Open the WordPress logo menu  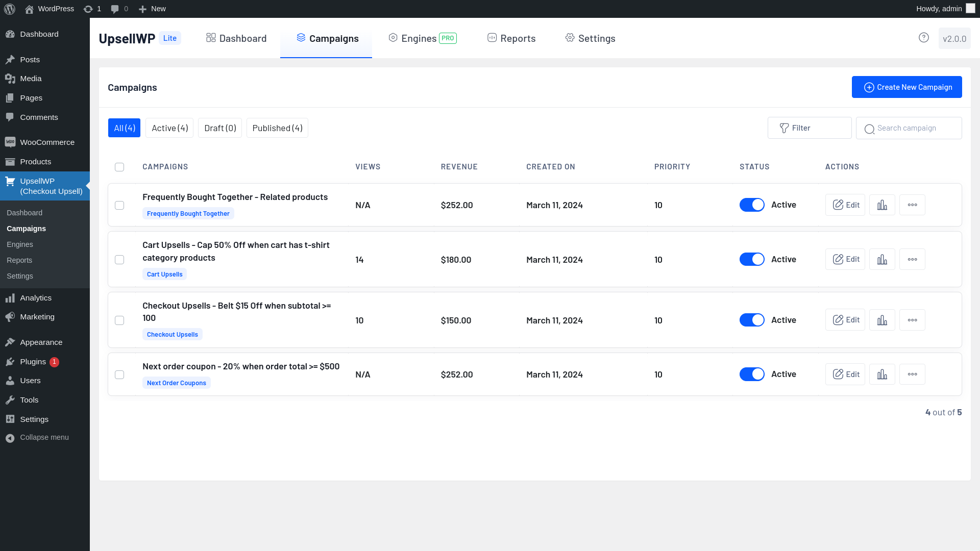[x=9, y=9]
